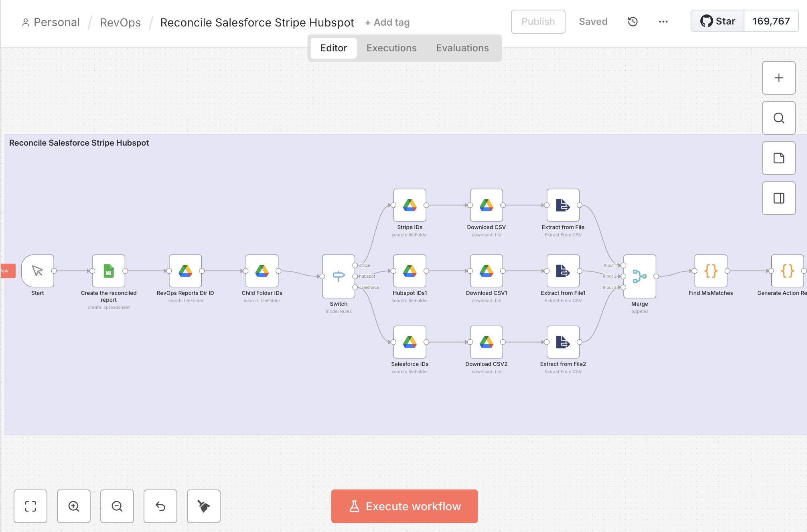Open workflow history clock icon

[x=633, y=22]
